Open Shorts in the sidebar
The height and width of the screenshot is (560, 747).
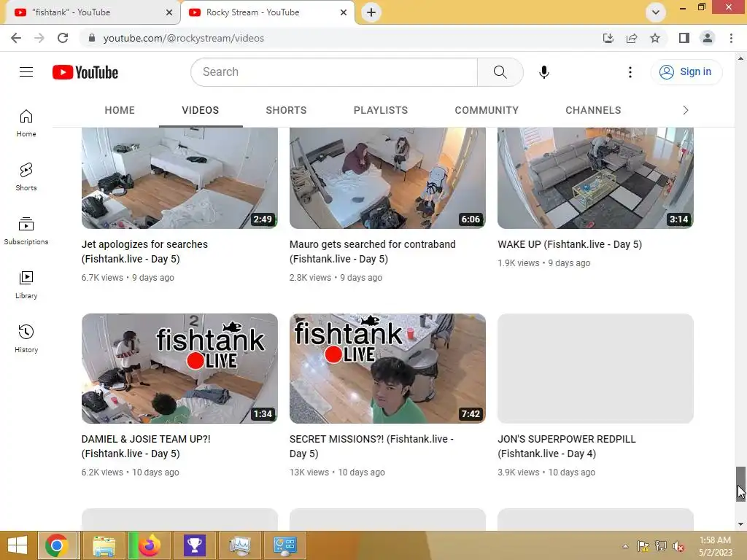click(x=26, y=176)
